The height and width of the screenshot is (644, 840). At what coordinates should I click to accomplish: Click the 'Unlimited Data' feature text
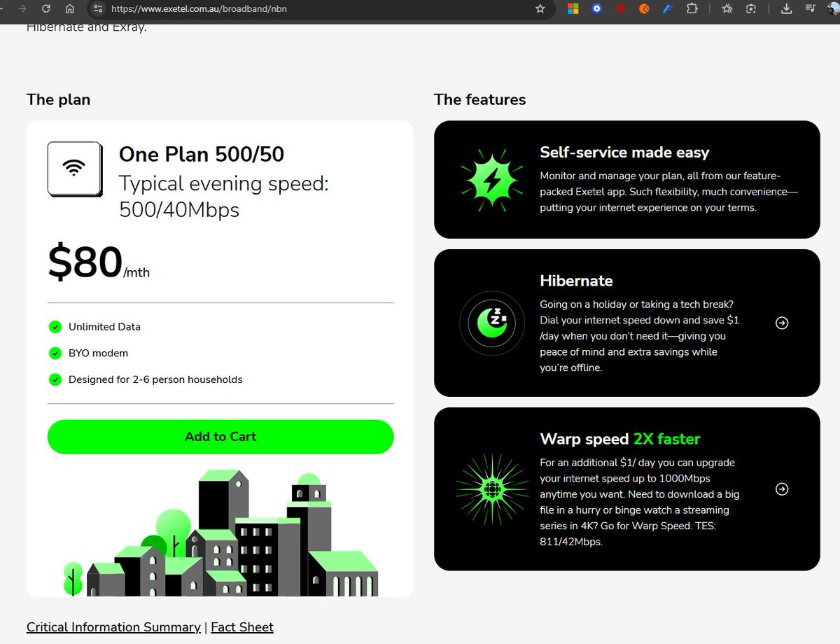[x=104, y=327]
